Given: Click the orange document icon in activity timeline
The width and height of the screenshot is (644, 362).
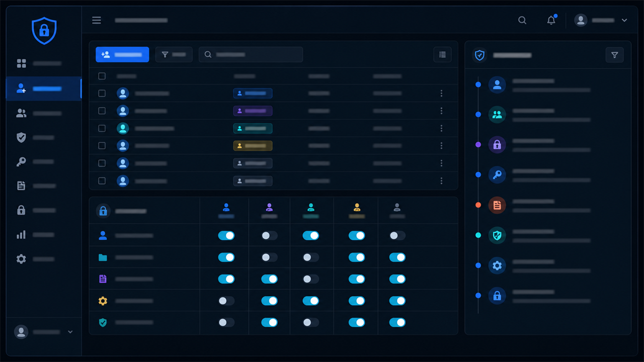Looking at the screenshot, I should coord(497,205).
